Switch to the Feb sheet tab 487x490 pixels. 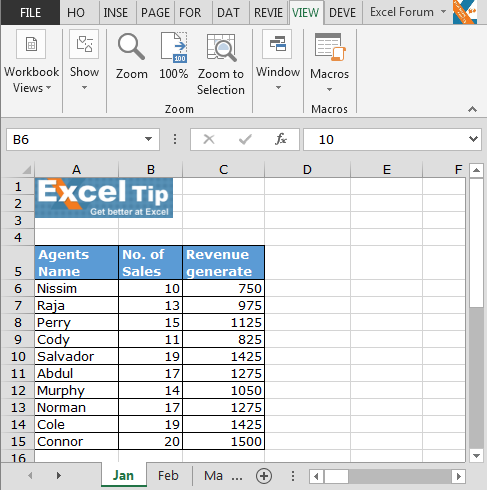tap(168, 476)
